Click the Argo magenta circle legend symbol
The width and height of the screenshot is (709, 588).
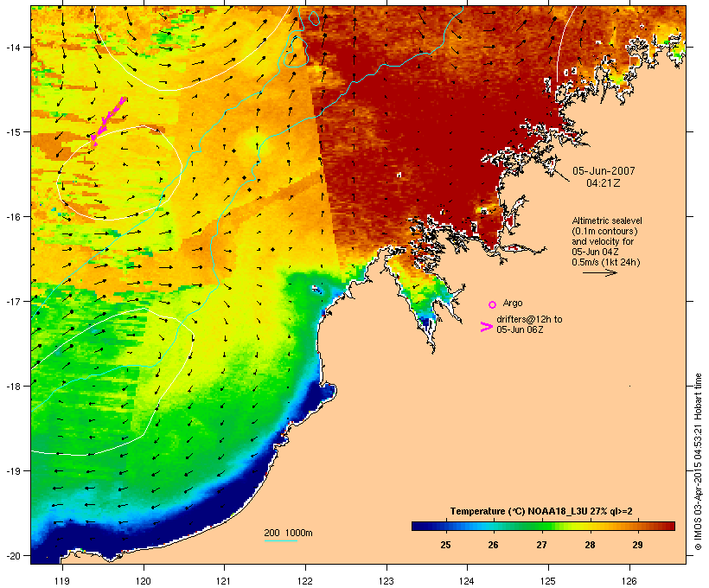coord(493,304)
